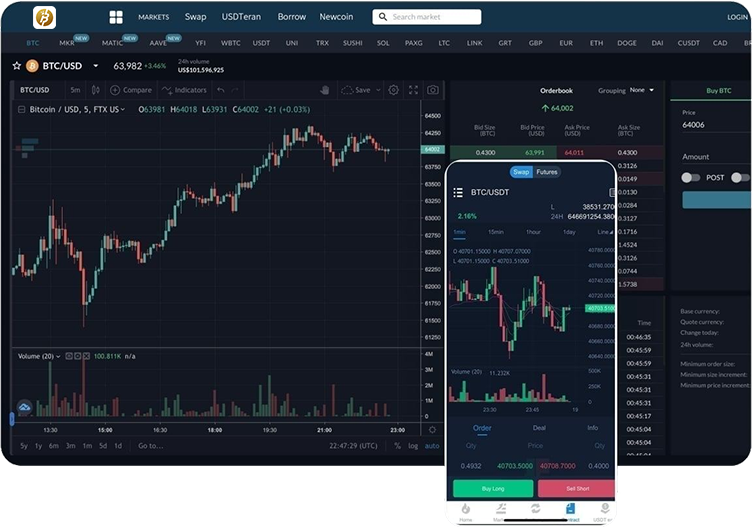Click the LOGIN link

click(737, 17)
